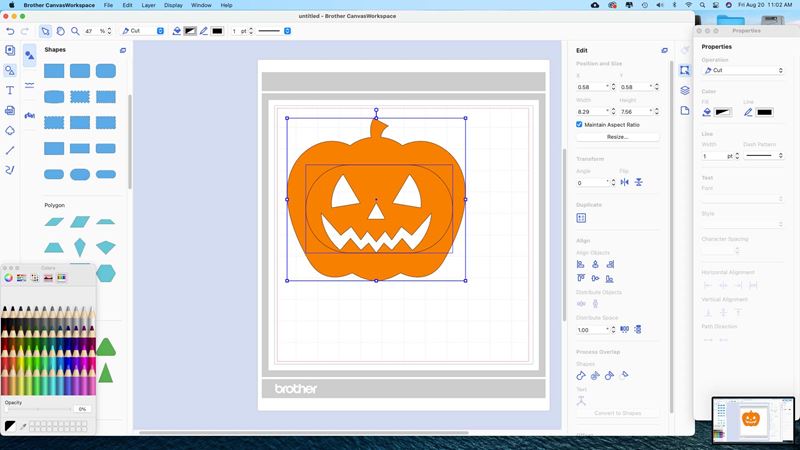
Task: Click the Zoom magnifier tool
Action: [x=75, y=31]
